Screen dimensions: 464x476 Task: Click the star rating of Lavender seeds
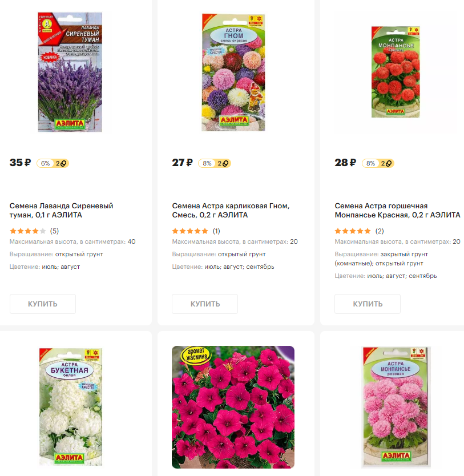coord(28,231)
